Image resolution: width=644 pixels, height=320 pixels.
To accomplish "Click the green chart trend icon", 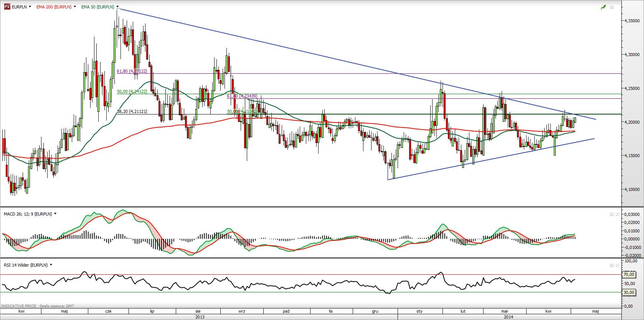I will [603, 7].
